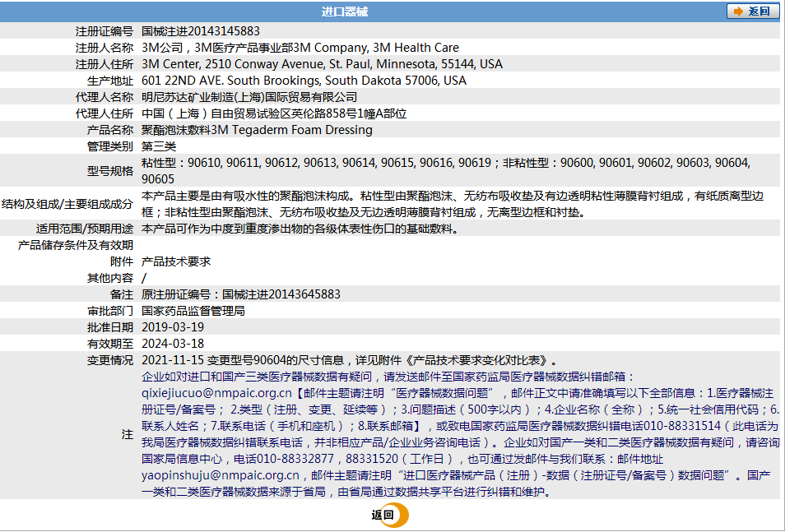Click the 变更情况 label

tap(110, 360)
